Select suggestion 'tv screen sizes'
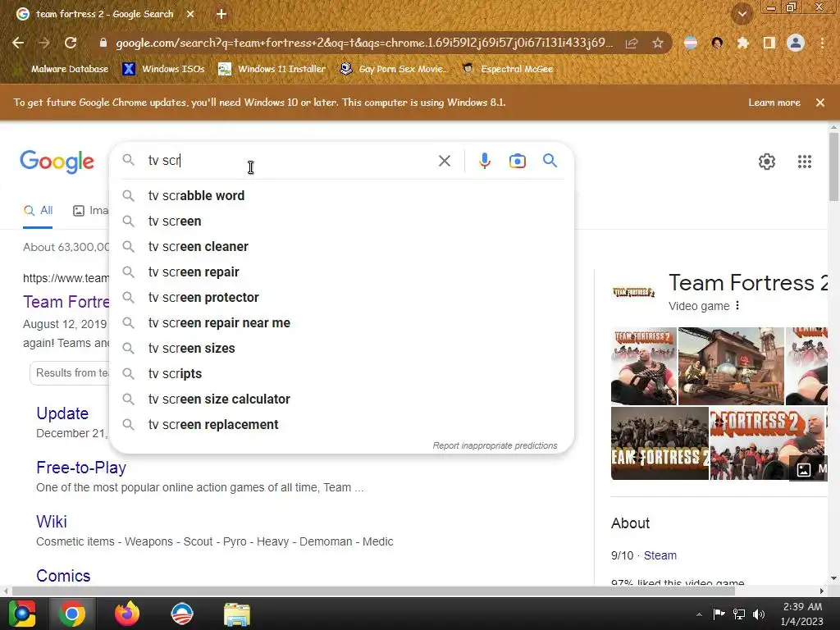Viewport: 840px width, 630px height. [x=342, y=348]
